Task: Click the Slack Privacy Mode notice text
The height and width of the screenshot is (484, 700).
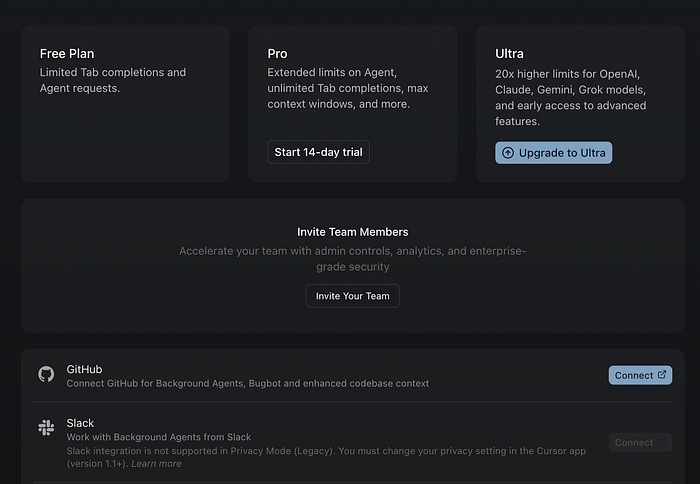Action: pyautogui.click(x=326, y=457)
